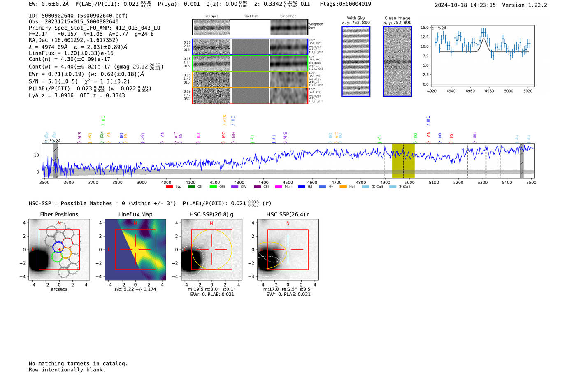Click the blue Hβ legend swatch
This screenshot has width=576, height=392.
302,187
